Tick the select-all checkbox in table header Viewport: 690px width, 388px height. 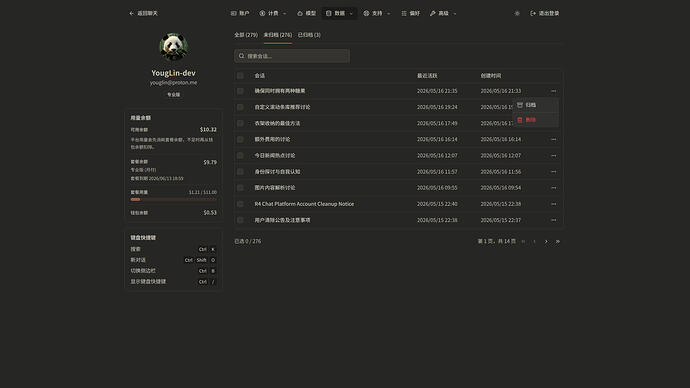click(x=240, y=76)
